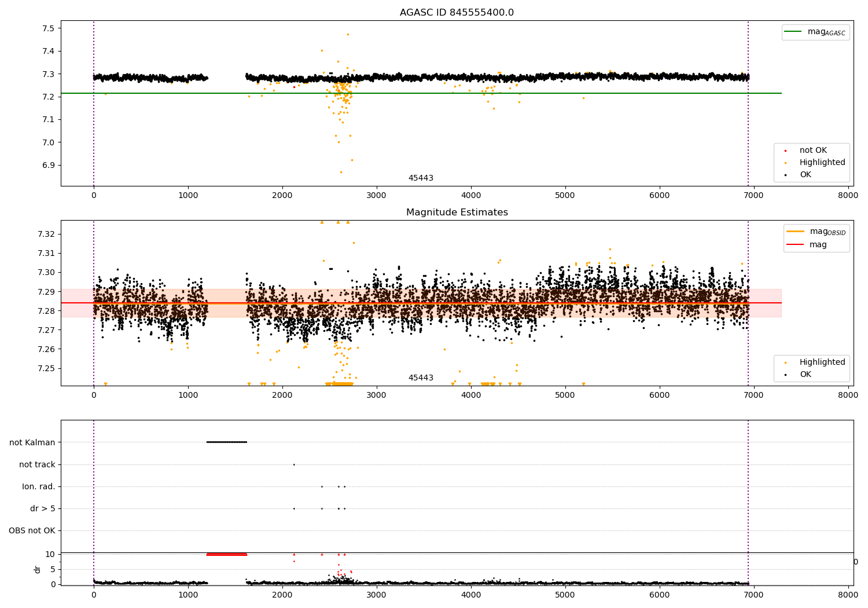Click the rotated 'dr' y-axis label

tap(38, 569)
